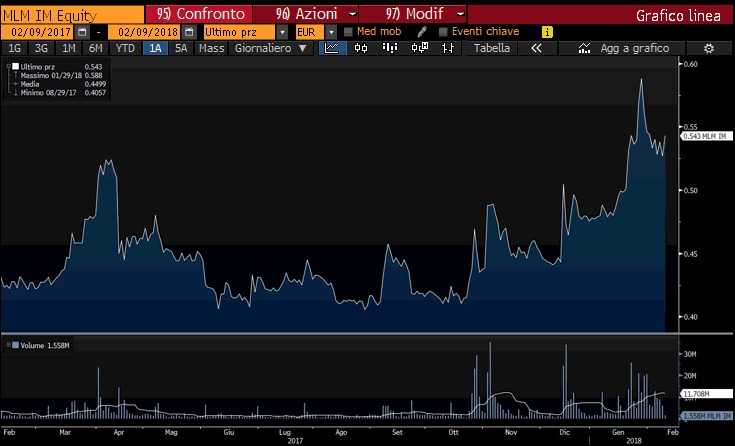
Task: Select bar chart type icon
Action: pos(390,48)
